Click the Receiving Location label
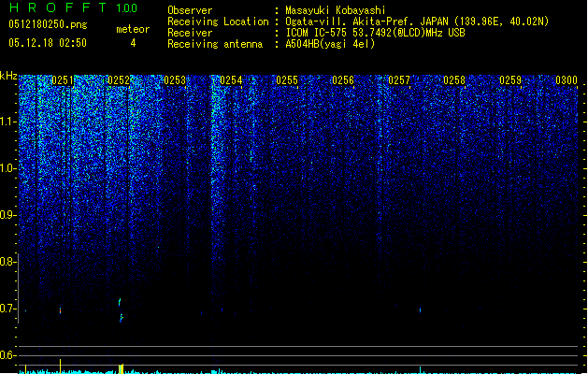This screenshot has height=374, width=588. [x=218, y=22]
